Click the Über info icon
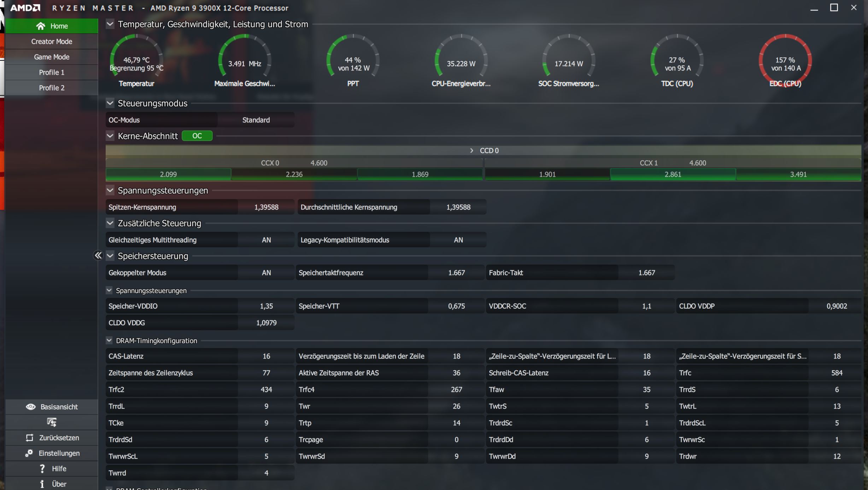The height and width of the screenshot is (490, 868). tap(42, 484)
